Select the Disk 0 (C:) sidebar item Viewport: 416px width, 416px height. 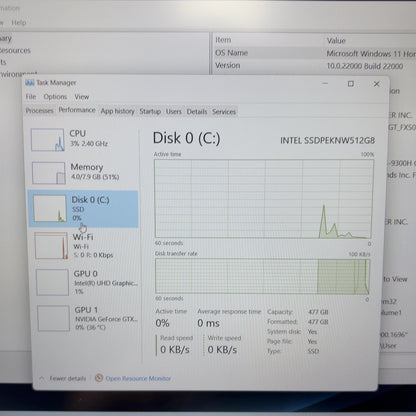83,209
